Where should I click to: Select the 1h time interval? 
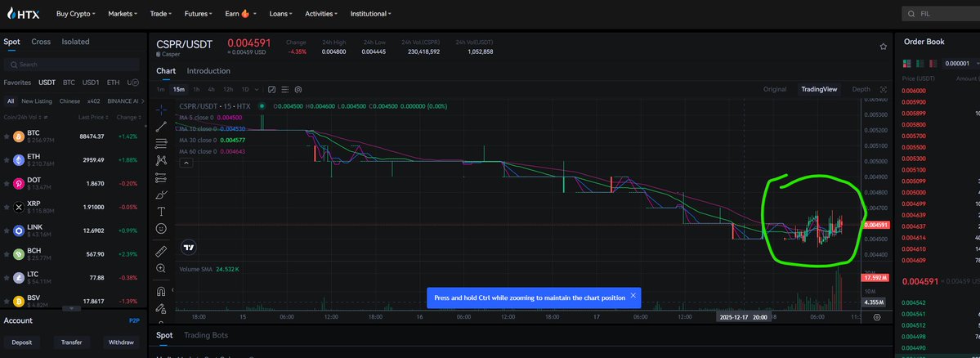(x=196, y=89)
